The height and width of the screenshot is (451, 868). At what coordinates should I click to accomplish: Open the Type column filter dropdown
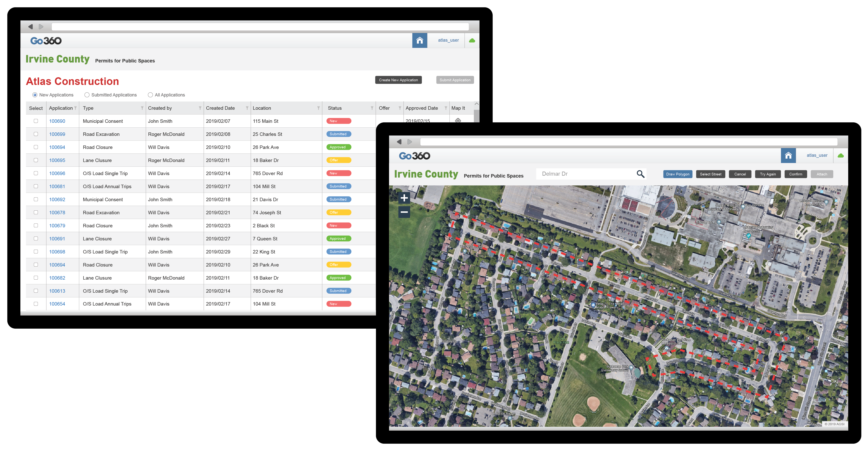pyautogui.click(x=142, y=108)
